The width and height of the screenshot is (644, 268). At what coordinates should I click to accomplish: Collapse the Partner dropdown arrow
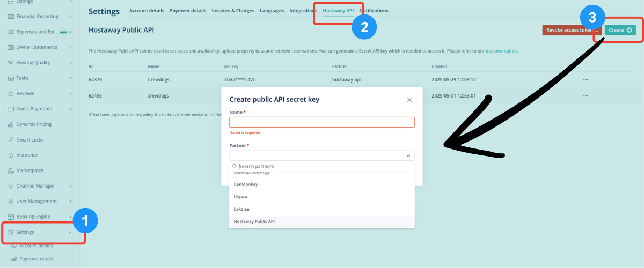click(x=408, y=155)
